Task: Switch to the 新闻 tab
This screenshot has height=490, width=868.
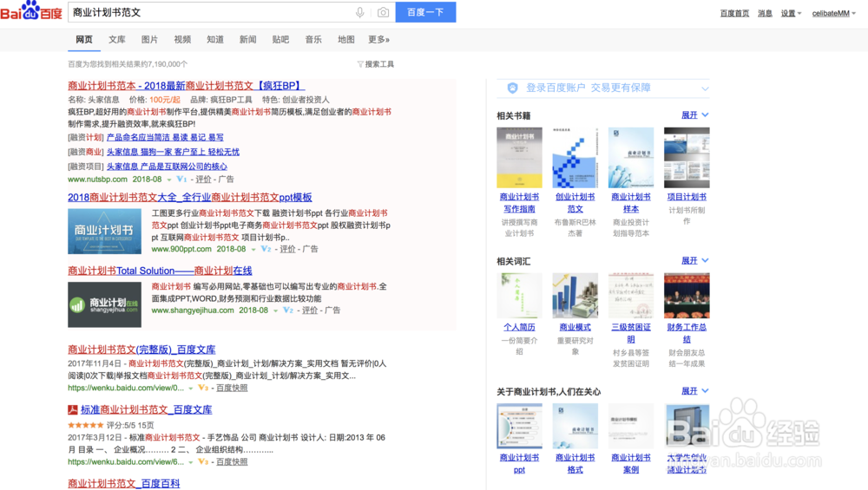Action: click(248, 40)
